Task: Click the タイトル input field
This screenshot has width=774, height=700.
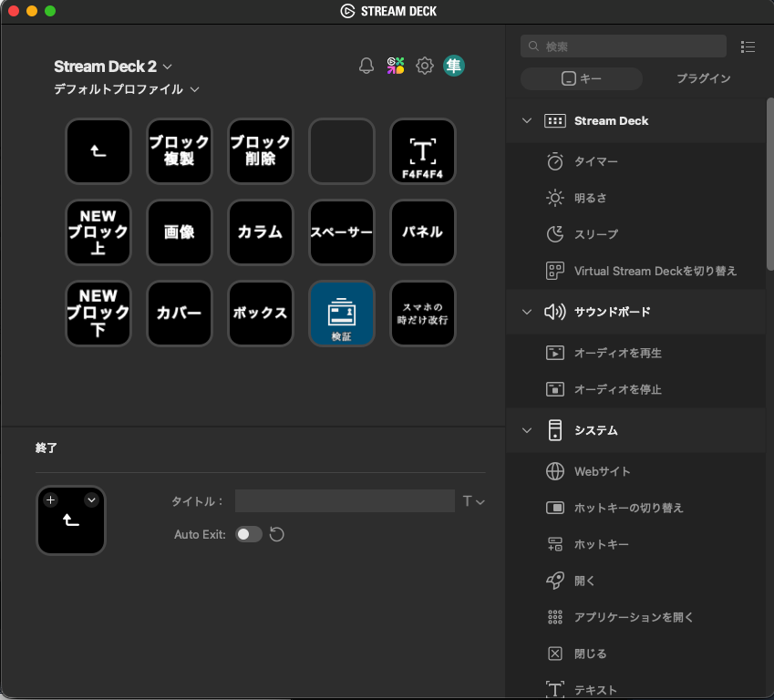Action: 345,501
